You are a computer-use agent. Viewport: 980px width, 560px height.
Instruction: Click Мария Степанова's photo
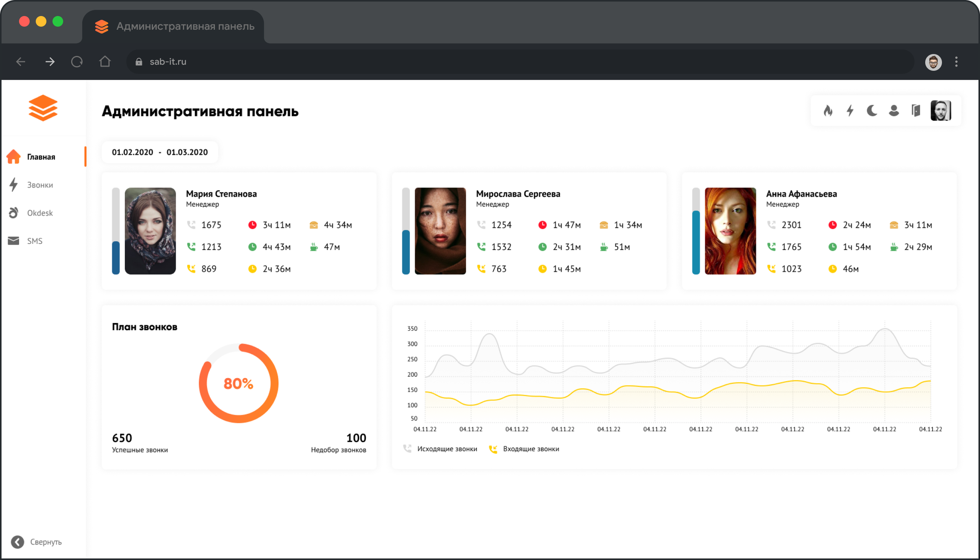click(150, 231)
